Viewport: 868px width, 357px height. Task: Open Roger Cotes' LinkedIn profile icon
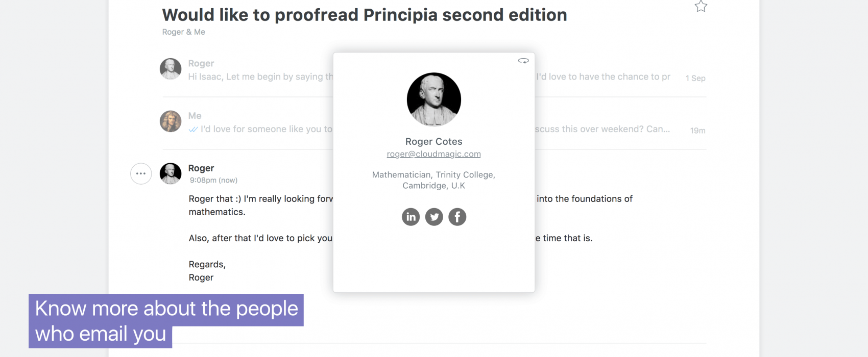pos(411,217)
